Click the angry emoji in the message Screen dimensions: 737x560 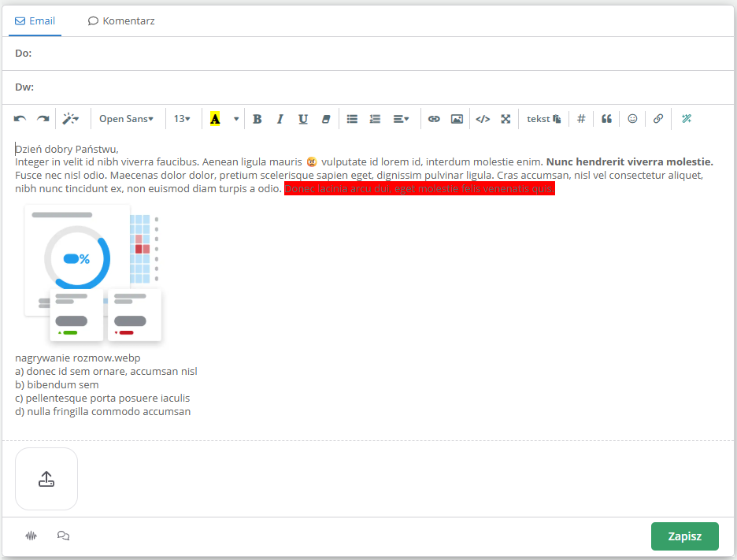click(x=312, y=161)
